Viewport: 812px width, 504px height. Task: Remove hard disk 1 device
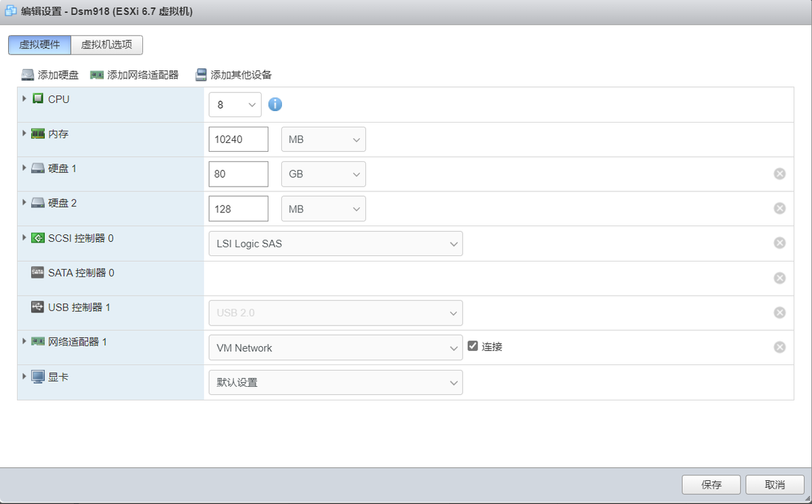779,174
